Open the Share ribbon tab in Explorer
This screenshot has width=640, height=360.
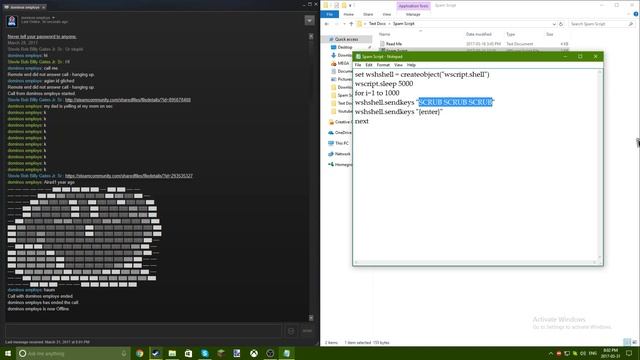368,14
